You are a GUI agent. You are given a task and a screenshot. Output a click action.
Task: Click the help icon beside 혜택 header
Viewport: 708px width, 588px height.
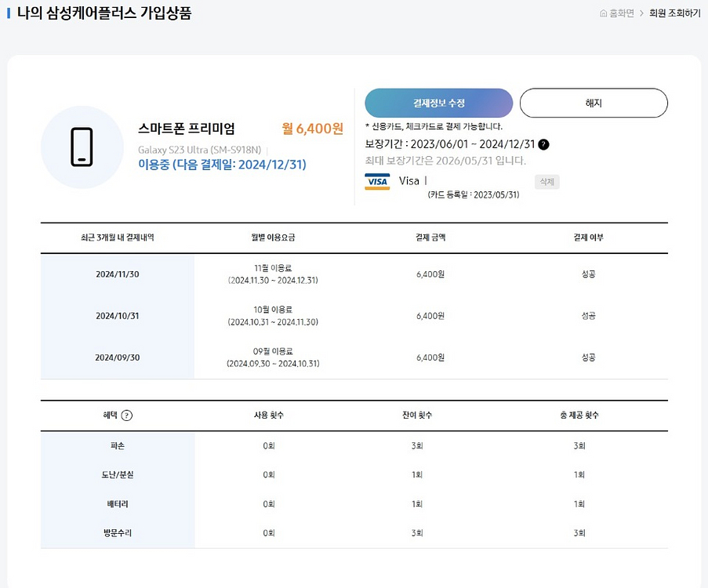[127, 416]
